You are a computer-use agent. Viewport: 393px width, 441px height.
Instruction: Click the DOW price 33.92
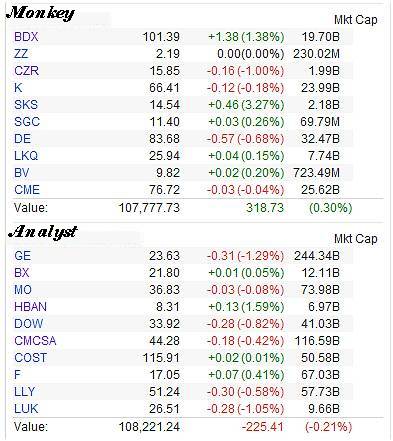tap(164, 324)
